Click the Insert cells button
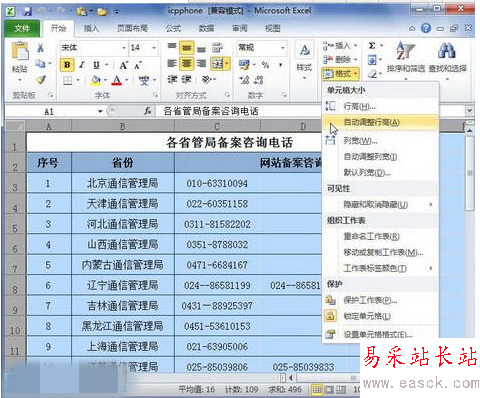Screen dimensions: 480x398 point(340,45)
